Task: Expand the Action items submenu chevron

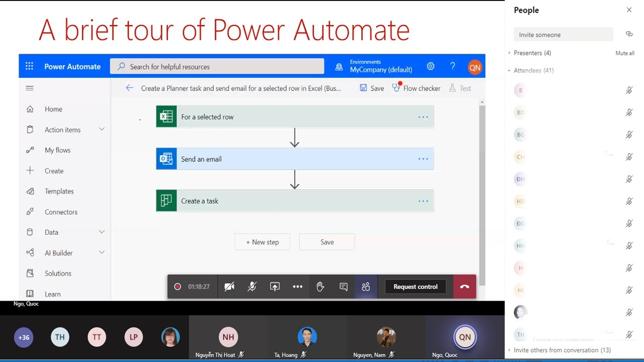Action: click(x=102, y=129)
